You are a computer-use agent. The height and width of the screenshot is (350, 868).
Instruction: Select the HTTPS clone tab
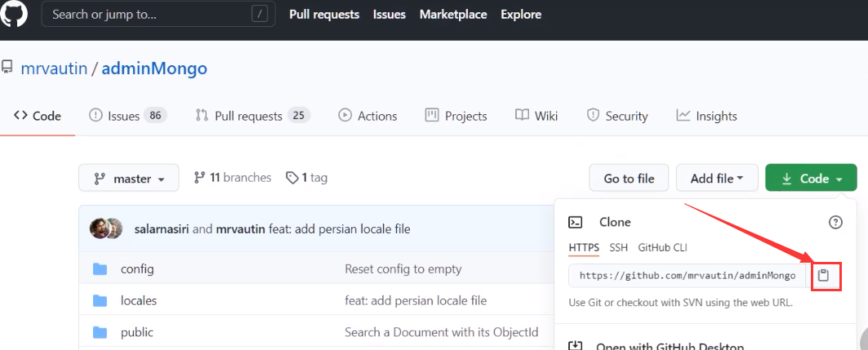pyautogui.click(x=584, y=247)
